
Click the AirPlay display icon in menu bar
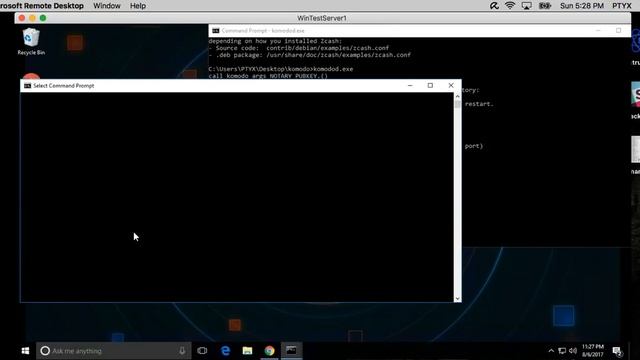[x=527, y=6]
